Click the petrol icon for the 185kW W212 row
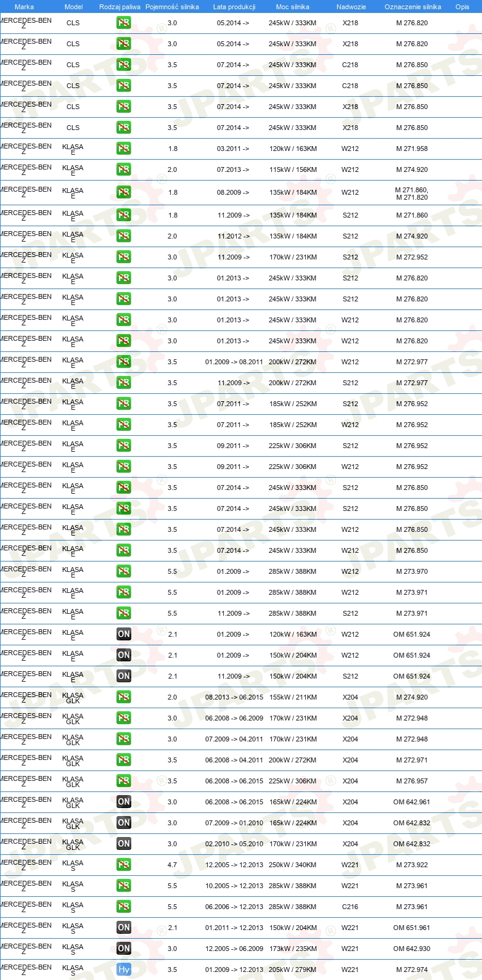This screenshot has width=482, height=980. point(124,425)
